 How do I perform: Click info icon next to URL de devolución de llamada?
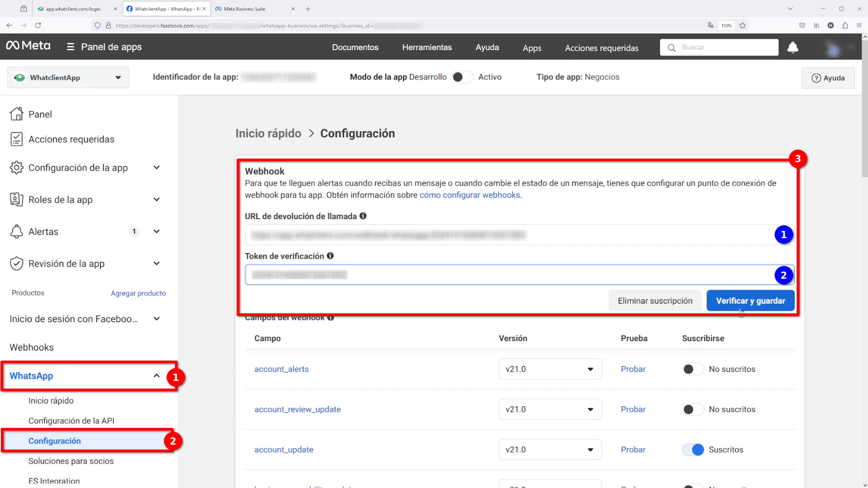tap(363, 216)
